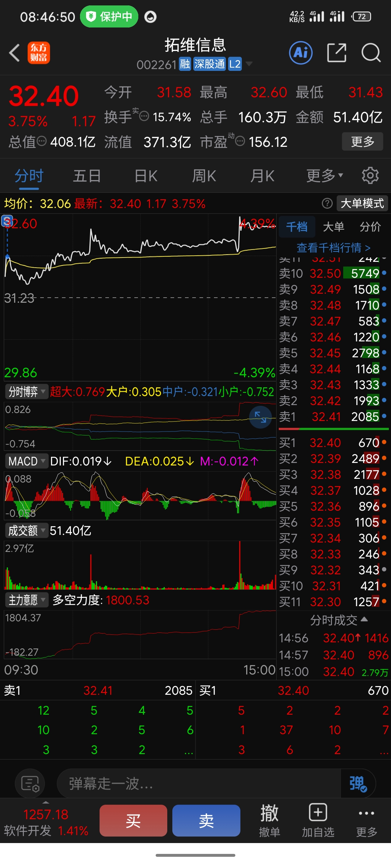Switch to the 月K tab
The width and height of the screenshot is (391, 868).
[x=262, y=176]
